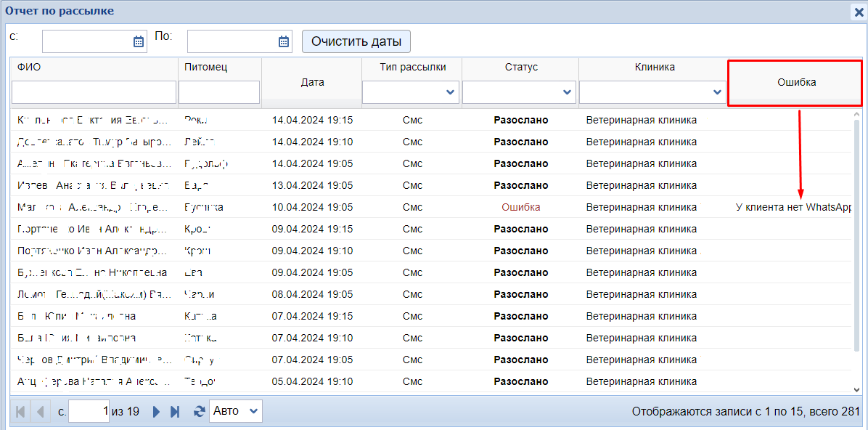The height and width of the screenshot is (430, 868).
Task: Click the Питомец filter text field
Action: point(219,92)
